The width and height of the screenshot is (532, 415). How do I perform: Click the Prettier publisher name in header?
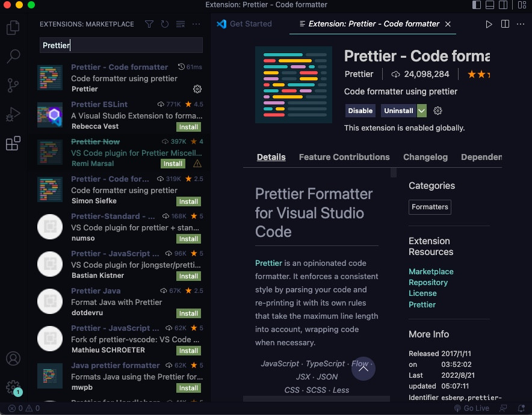359,74
